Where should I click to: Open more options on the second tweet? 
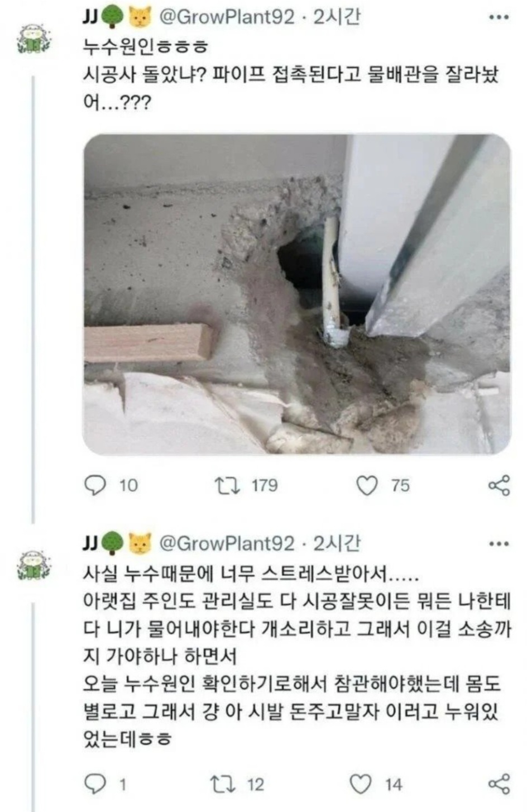click(499, 543)
